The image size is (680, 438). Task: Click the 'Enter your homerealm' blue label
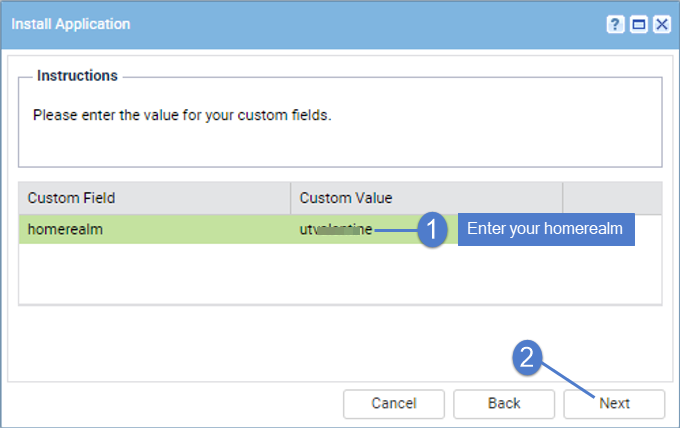[x=546, y=229]
